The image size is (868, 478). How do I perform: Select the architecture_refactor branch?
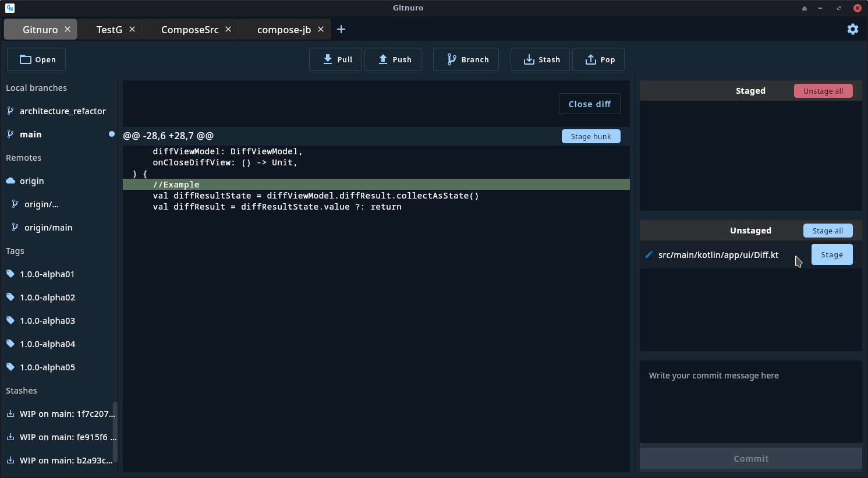point(59,111)
